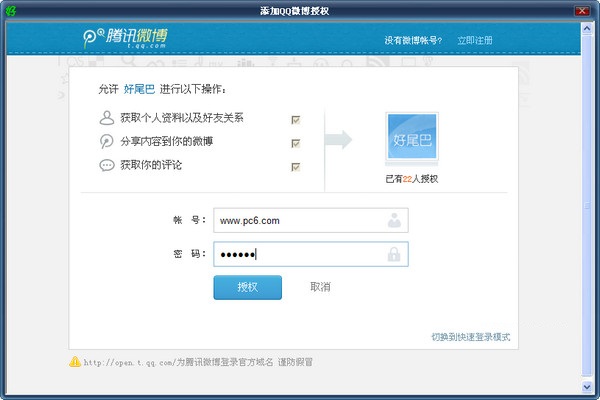Click the lock icon inside password field

point(394,254)
